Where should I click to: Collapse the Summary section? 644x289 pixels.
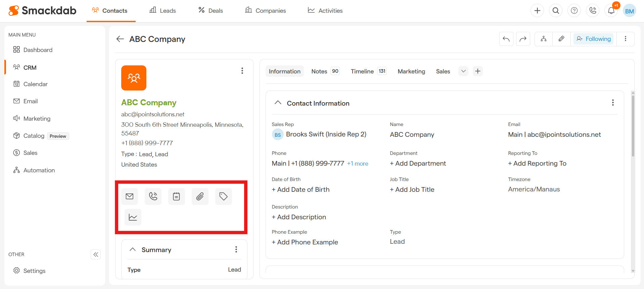pos(133,250)
